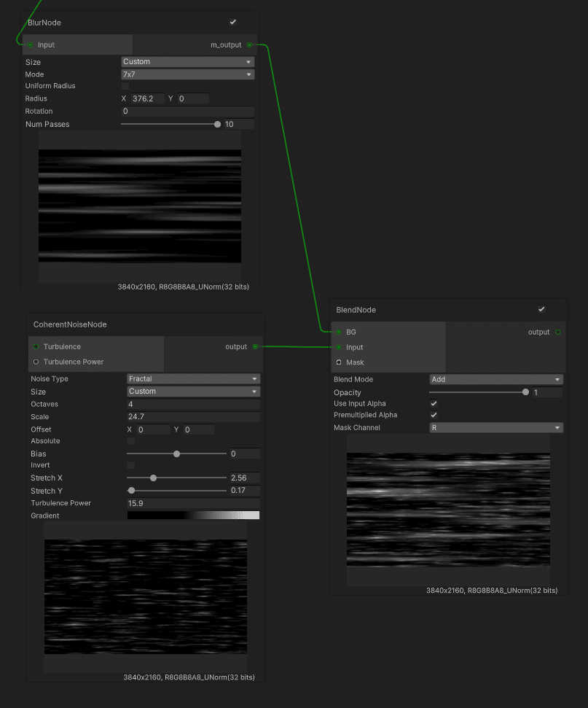Click the BlurNode Input port
The width and height of the screenshot is (588, 708).
coord(30,44)
